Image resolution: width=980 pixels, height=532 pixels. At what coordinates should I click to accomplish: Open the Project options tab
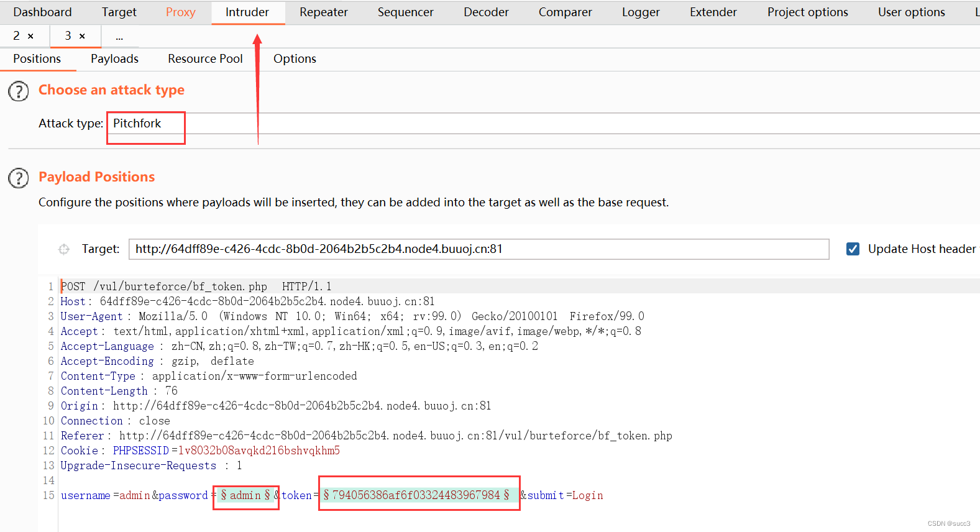pos(808,12)
